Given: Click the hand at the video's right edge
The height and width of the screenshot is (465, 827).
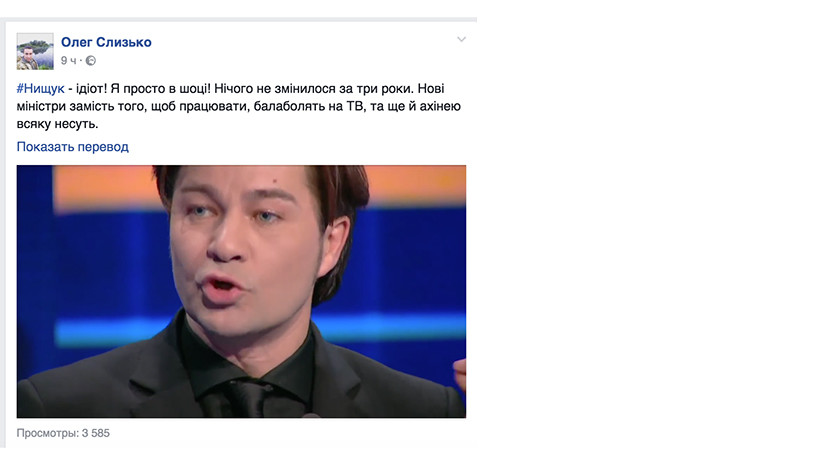Looking at the screenshot, I should pyautogui.click(x=460, y=373).
